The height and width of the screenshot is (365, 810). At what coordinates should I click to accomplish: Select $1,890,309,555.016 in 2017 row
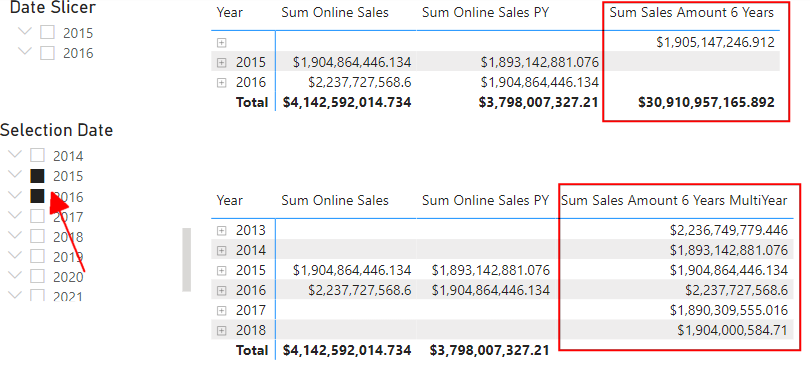729,311
